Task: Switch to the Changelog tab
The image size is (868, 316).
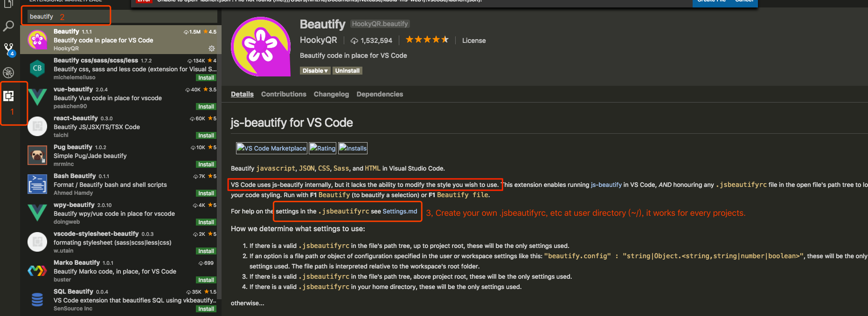Action: pyautogui.click(x=331, y=94)
